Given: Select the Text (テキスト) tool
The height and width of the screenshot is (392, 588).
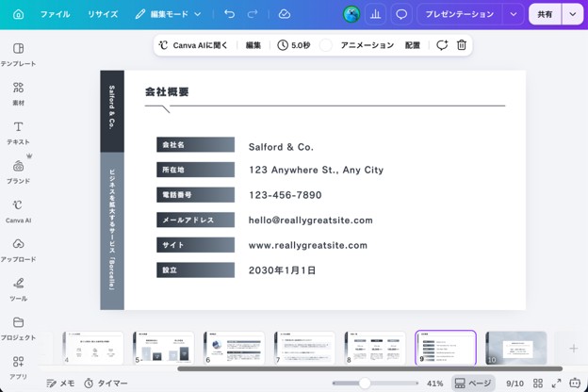Looking at the screenshot, I should click(x=18, y=133).
